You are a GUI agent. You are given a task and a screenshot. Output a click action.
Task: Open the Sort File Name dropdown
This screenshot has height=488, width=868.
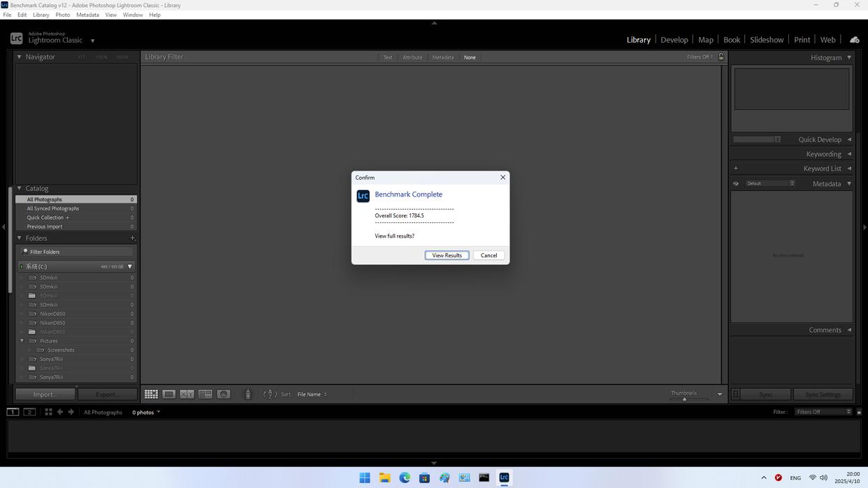tap(312, 394)
